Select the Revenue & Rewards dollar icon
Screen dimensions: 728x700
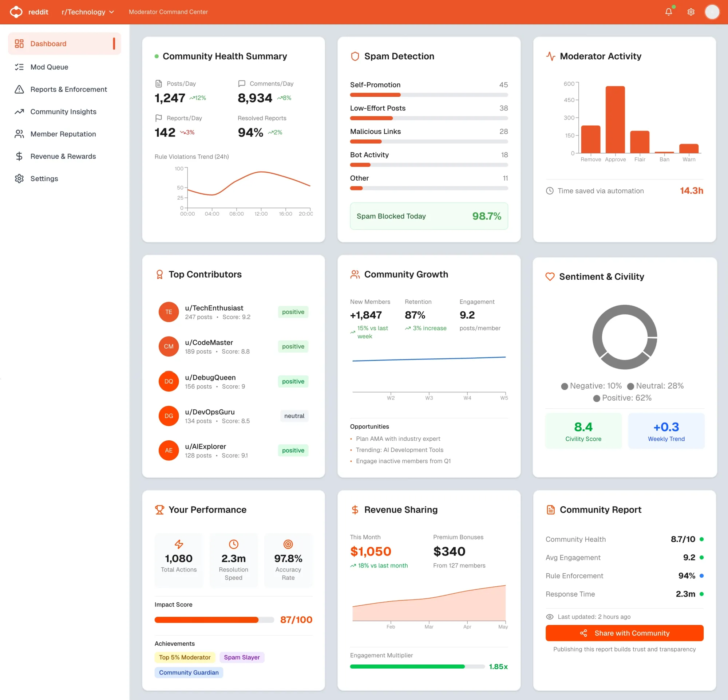pyautogui.click(x=19, y=156)
